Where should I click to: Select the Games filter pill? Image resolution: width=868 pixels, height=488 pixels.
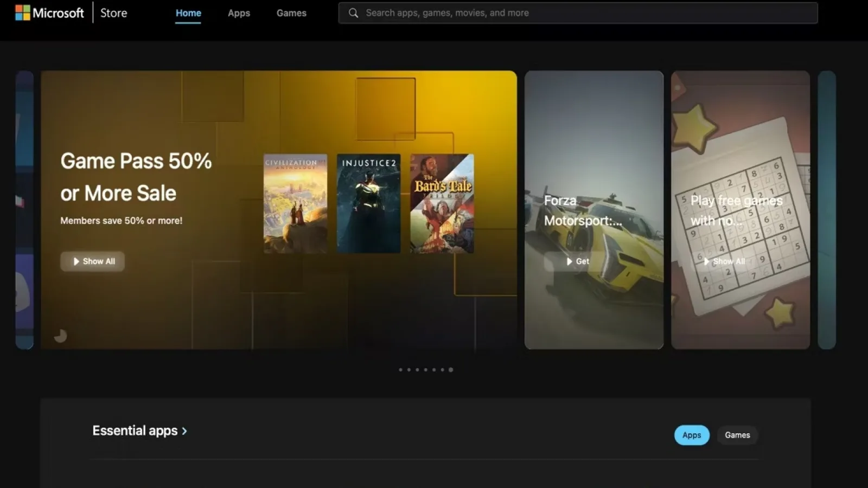[737, 435]
